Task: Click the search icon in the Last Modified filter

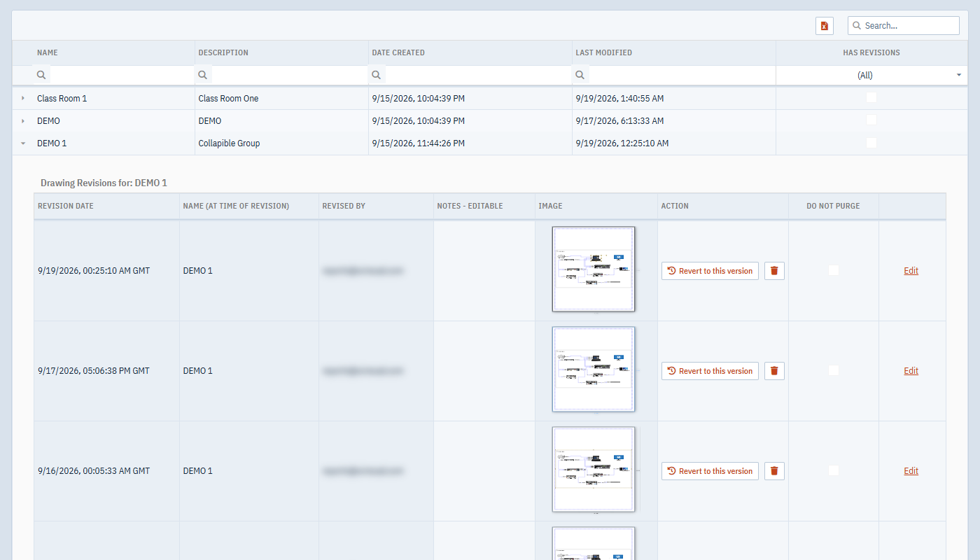Action: click(580, 75)
